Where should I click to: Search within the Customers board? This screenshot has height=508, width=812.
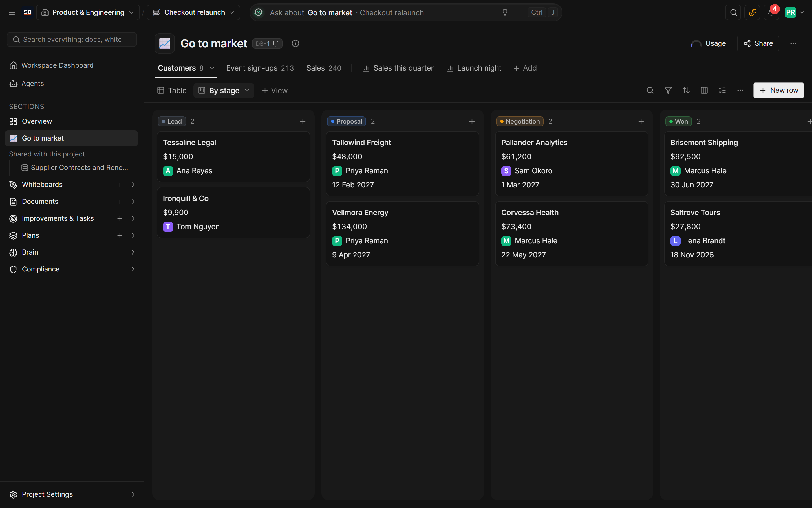click(x=650, y=90)
